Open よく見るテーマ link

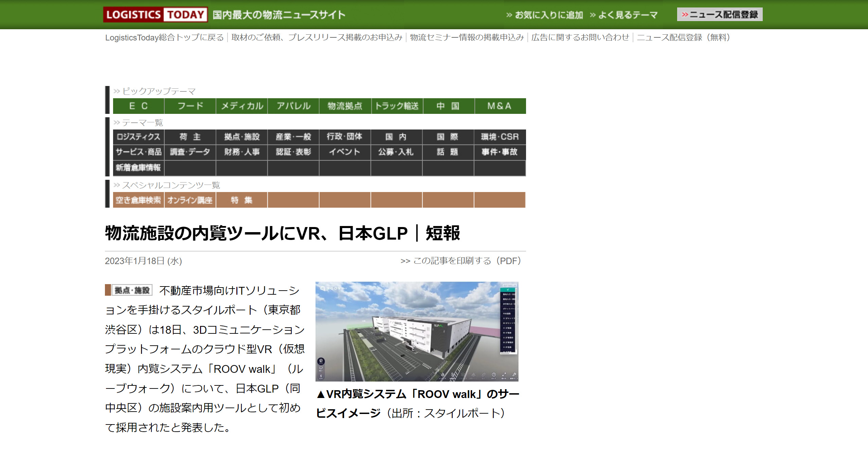tap(624, 15)
